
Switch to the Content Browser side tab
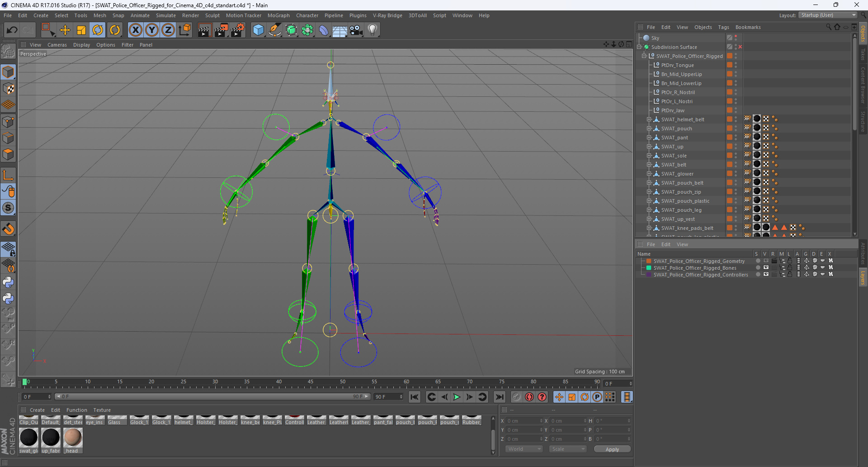click(x=863, y=85)
